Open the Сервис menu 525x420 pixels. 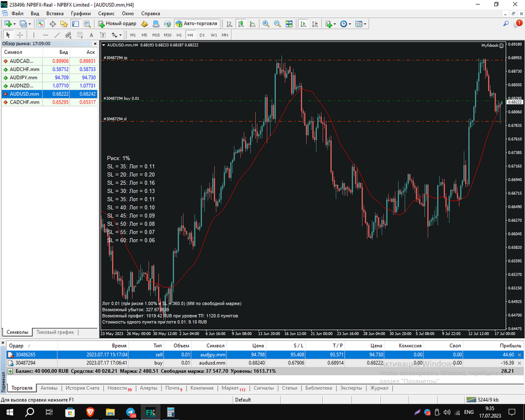(106, 13)
